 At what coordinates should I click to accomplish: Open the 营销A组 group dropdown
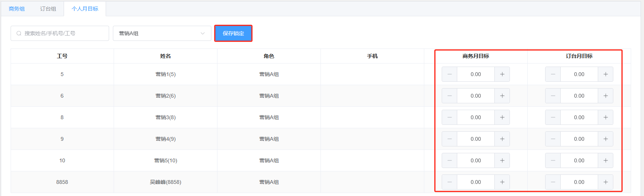159,33
